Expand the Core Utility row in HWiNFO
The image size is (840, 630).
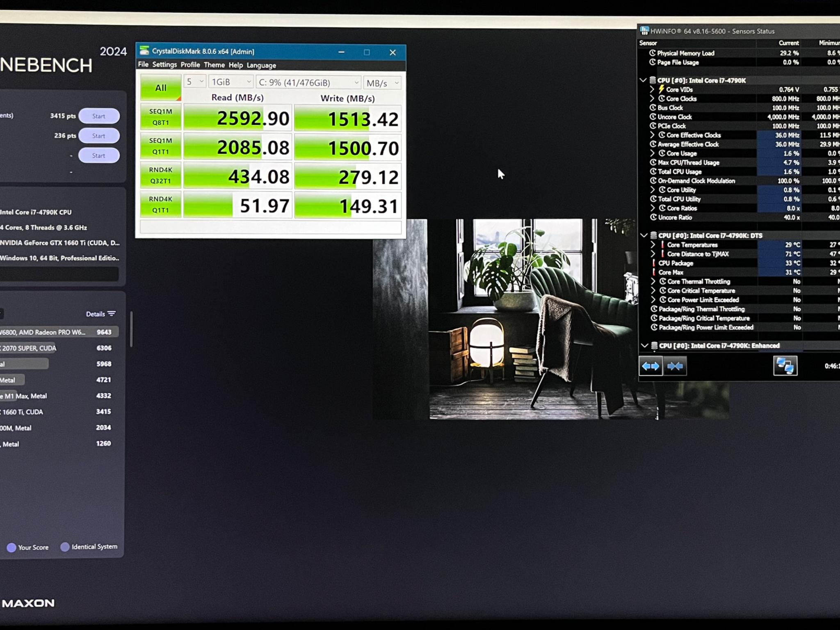[653, 190]
